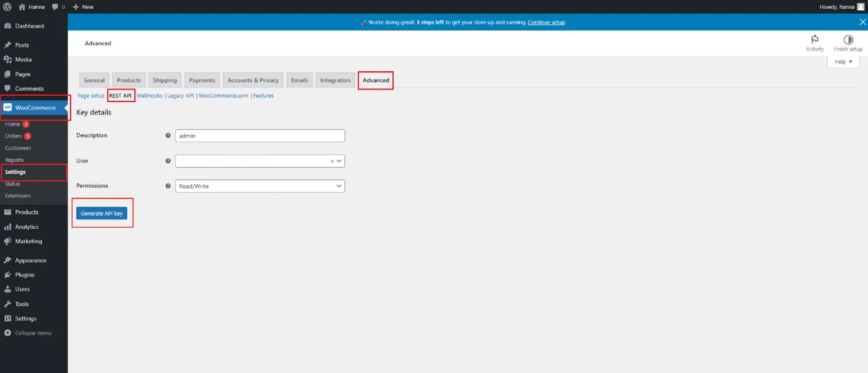Image resolution: width=868 pixels, height=373 pixels.
Task: Open the User select dropdown
Action: coord(260,161)
